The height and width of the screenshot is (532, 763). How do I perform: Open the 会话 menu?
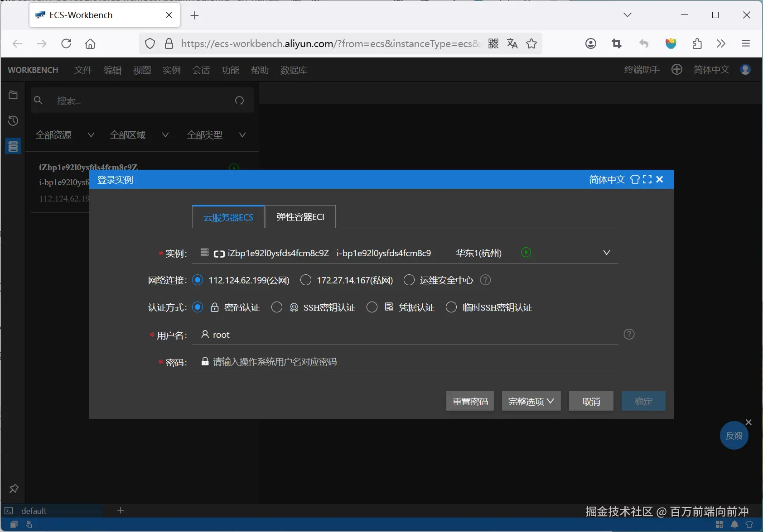[x=201, y=70]
